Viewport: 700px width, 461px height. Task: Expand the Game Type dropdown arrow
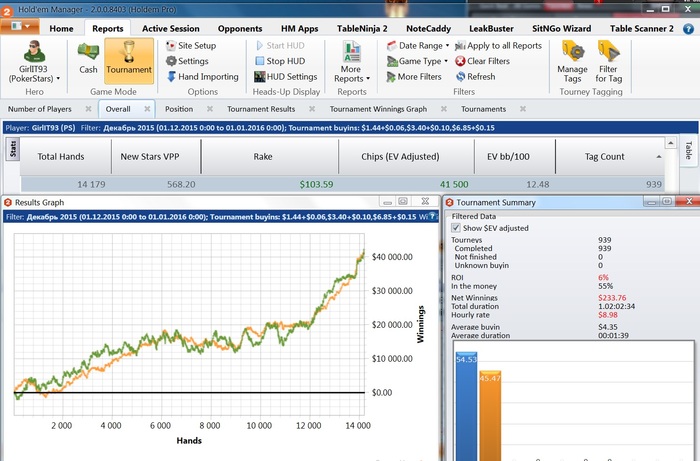click(446, 61)
